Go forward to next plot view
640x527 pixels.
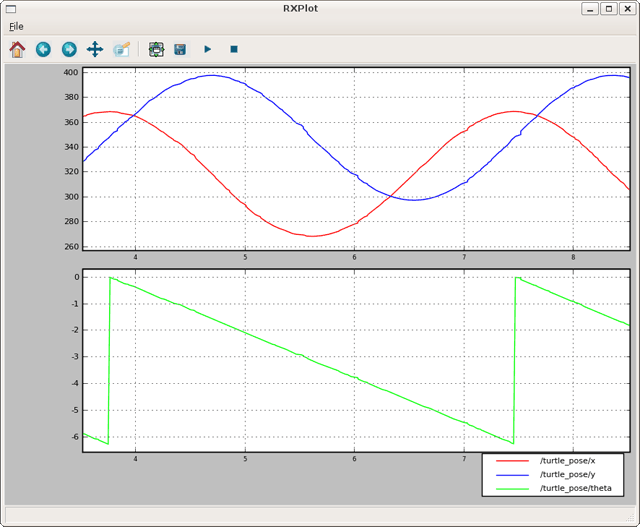69,49
